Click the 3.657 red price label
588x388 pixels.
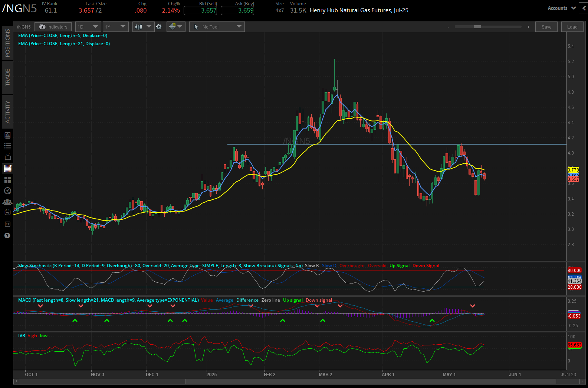(573, 179)
